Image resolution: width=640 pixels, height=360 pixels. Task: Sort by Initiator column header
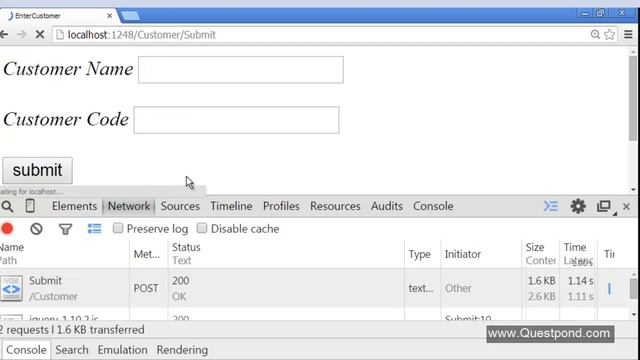(481, 254)
